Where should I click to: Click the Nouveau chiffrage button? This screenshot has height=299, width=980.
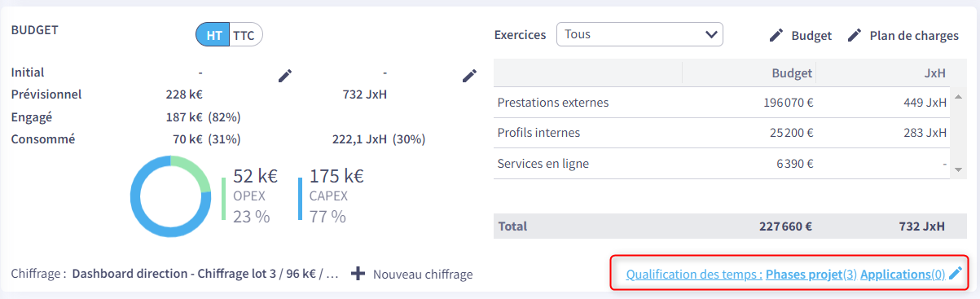(x=412, y=275)
